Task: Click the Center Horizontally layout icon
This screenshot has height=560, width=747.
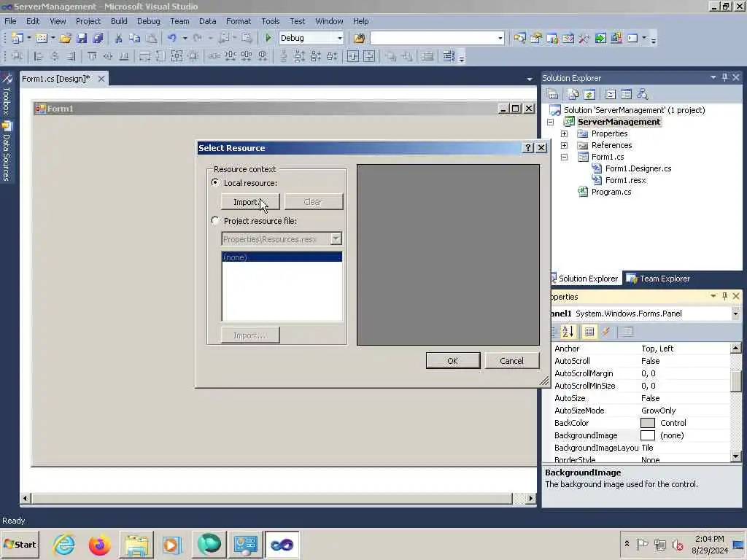Action: coord(352,56)
